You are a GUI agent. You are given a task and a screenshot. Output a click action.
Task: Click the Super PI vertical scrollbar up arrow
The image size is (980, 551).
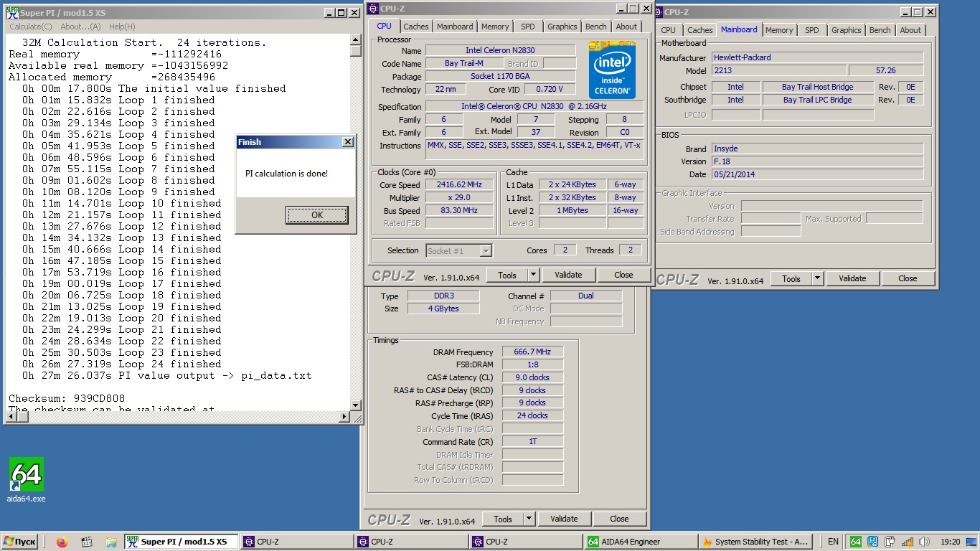356,39
